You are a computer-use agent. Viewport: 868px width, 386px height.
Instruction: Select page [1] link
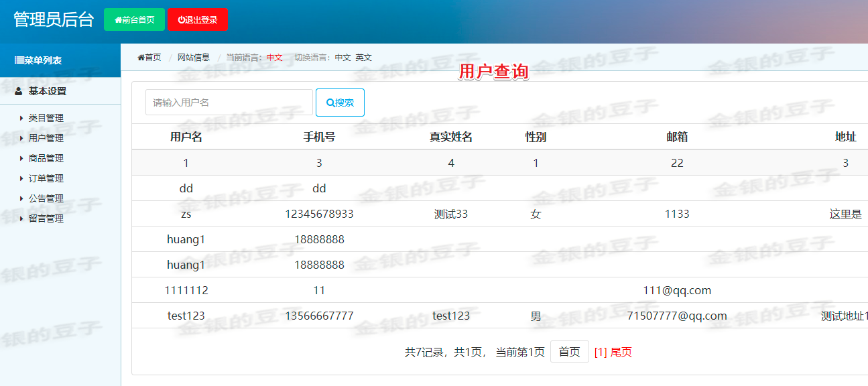[x=601, y=352]
